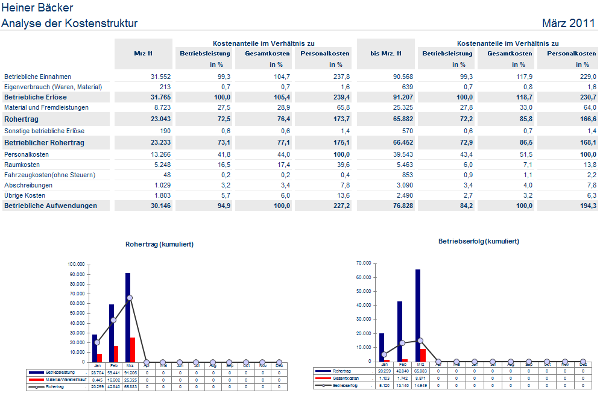Click the 'Betriebliche Erlöse' row label
600x393 pixels.
click(x=36, y=97)
